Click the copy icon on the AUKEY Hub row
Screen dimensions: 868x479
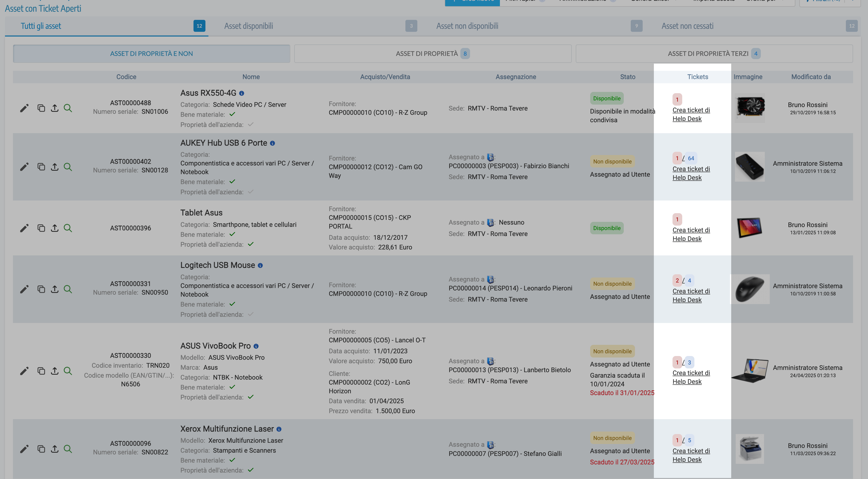[x=41, y=167]
